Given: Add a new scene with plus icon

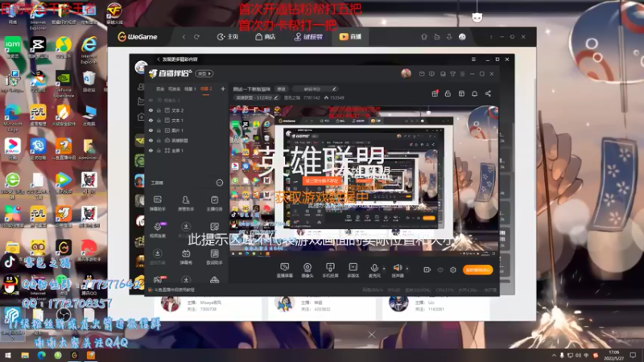Looking at the screenshot, I should point(223,88).
